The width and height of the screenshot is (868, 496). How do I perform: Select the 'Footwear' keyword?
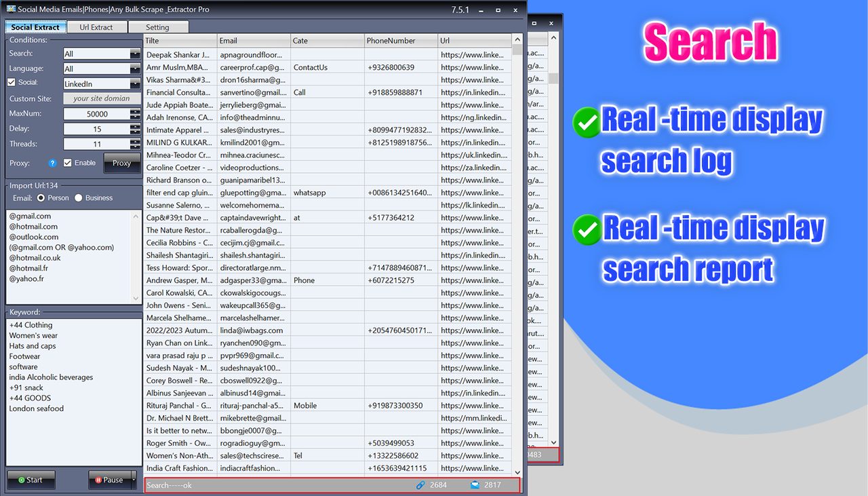[x=24, y=356]
